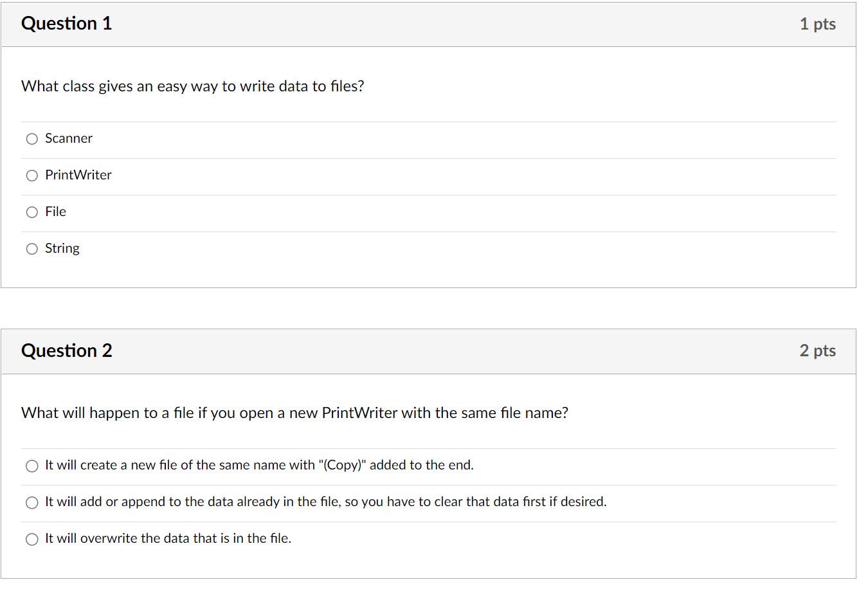Click the 1 pts label on Question 1
The height and width of the screenshot is (591, 868).
click(x=818, y=23)
